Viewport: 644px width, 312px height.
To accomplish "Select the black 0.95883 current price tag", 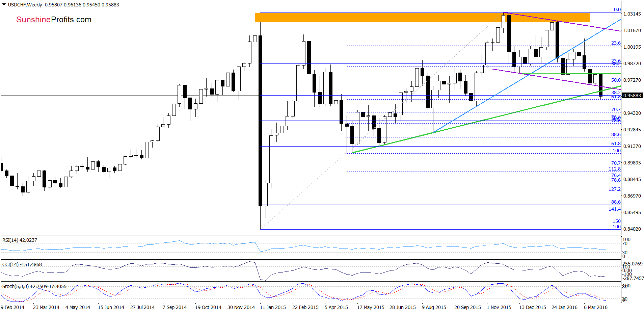I will pos(632,96).
